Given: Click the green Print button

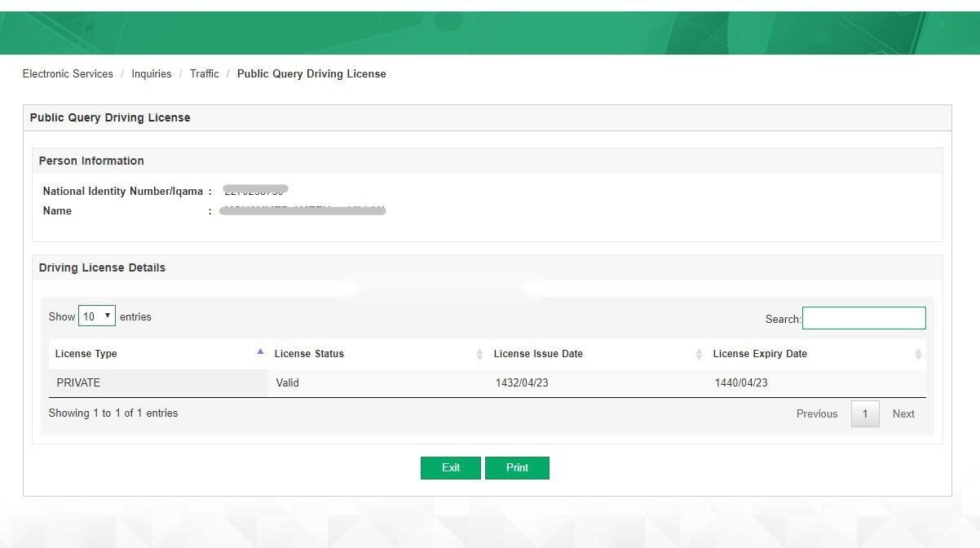Looking at the screenshot, I should click(517, 468).
